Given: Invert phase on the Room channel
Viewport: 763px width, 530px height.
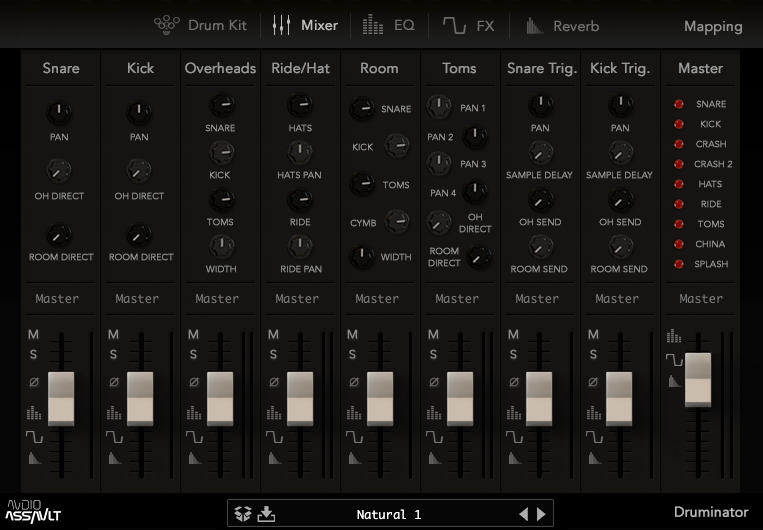Looking at the screenshot, I should coord(354,382).
